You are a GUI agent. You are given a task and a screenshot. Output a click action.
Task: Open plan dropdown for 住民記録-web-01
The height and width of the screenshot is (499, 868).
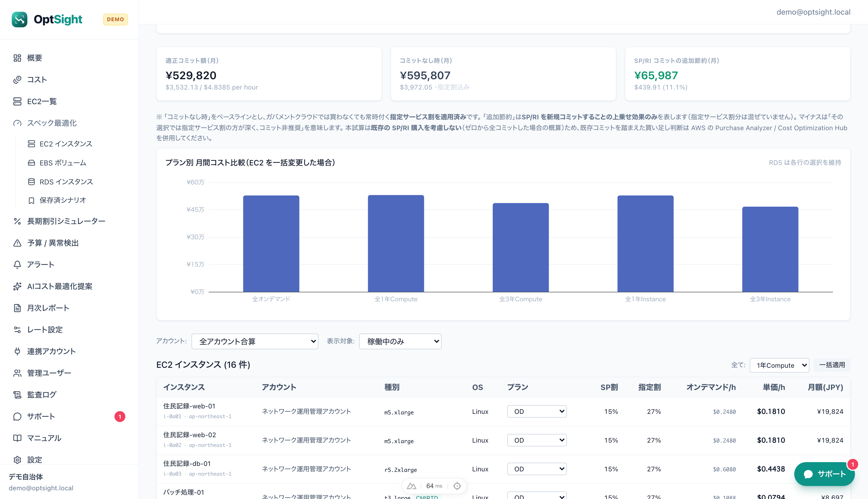click(537, 412)
